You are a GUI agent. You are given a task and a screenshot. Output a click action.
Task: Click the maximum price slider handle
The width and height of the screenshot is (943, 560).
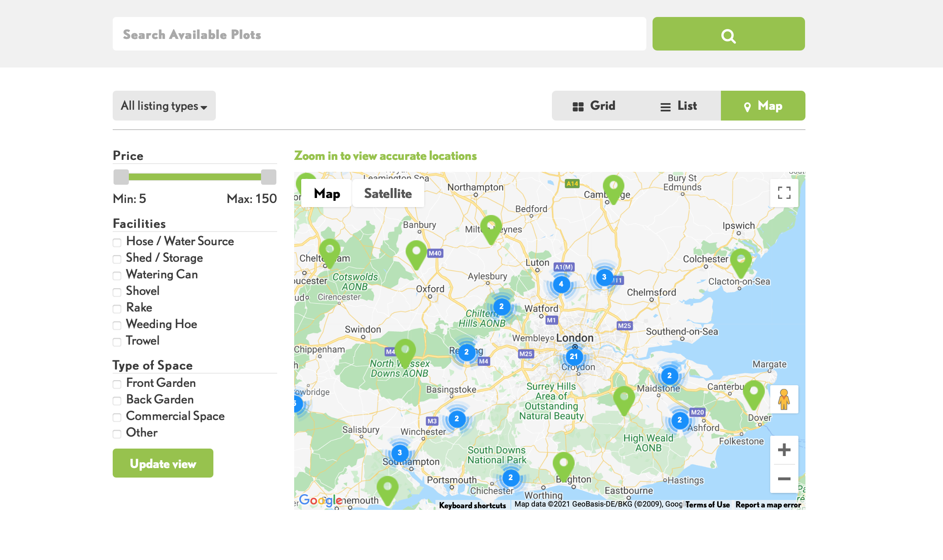coord(268,177)
